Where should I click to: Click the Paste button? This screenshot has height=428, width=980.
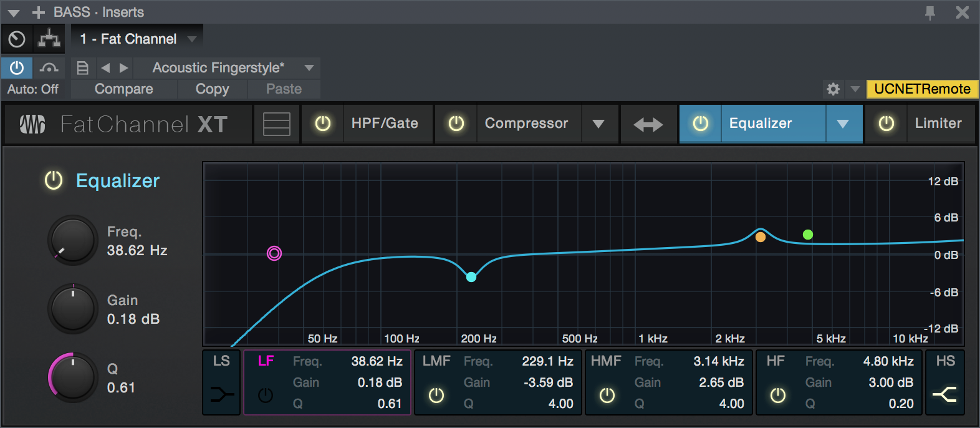click(284, 89)
